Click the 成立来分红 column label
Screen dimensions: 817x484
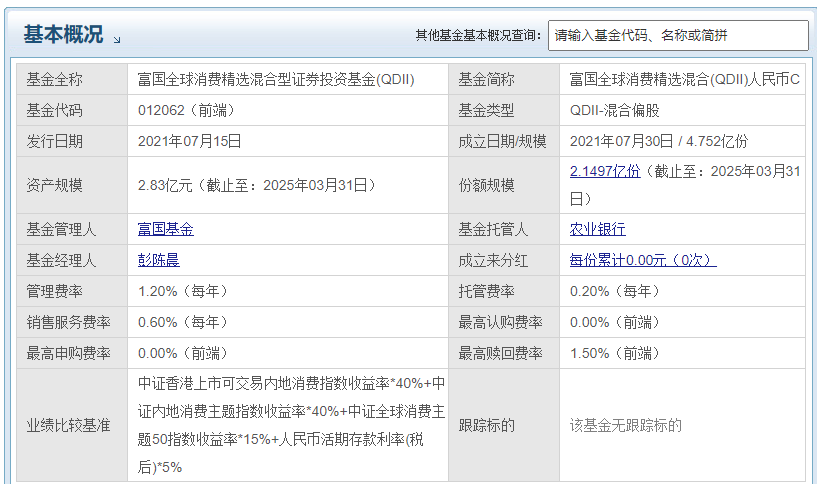point(493,260)
